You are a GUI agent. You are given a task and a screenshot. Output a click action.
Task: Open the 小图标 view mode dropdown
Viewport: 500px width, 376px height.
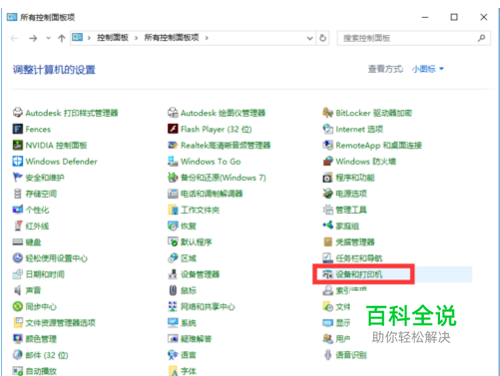tap(428, 69)
